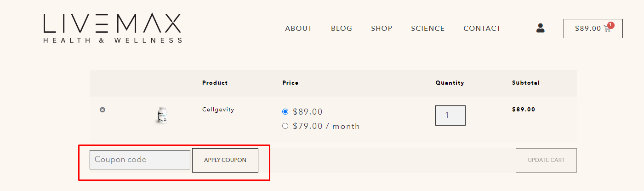
Task: Click the bold $89.00 subtotal amount
Action: pyautogui.click(x=524, y=110)
